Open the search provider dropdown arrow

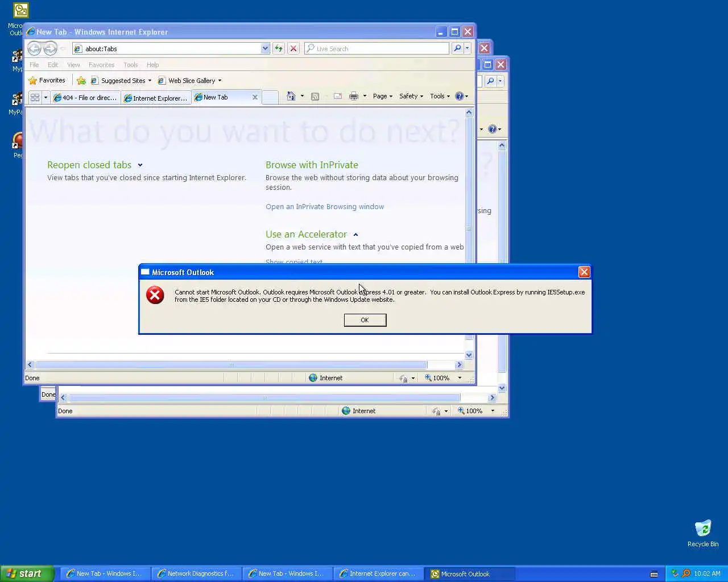(x=467, y=48)
